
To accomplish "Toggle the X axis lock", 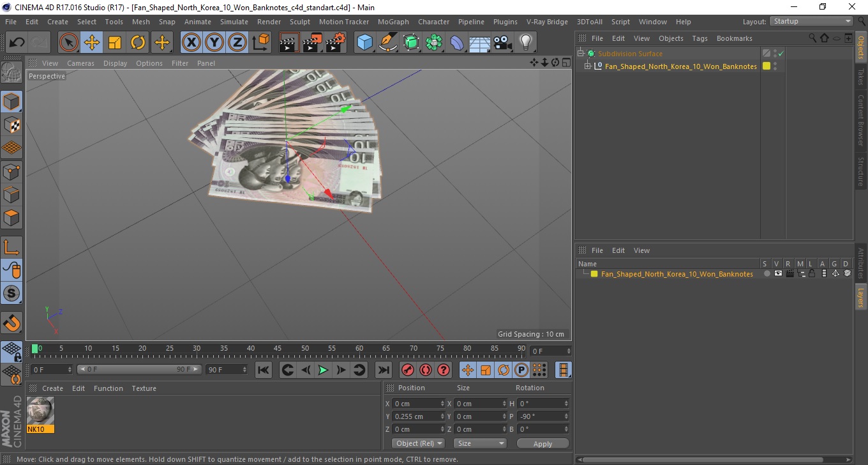I will point(191,43).
